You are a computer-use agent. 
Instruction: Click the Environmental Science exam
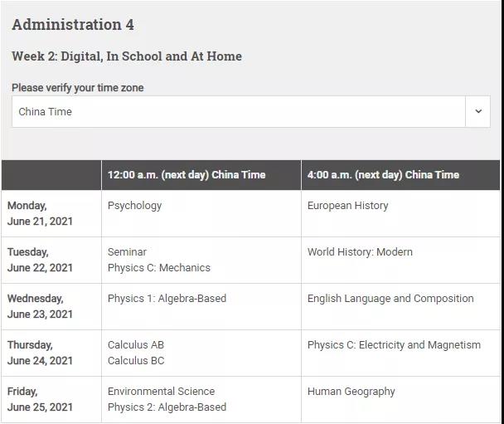pyautogui.click(x=161, y=391)
